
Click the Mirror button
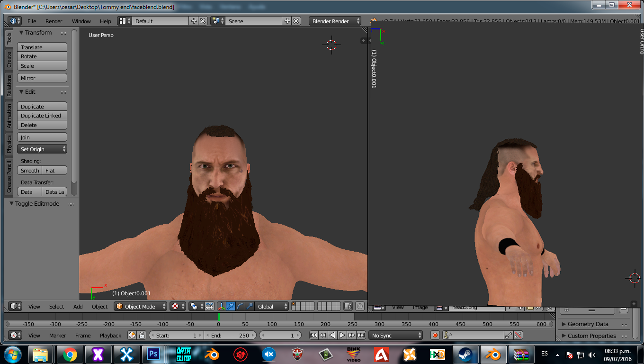point(42,78)
